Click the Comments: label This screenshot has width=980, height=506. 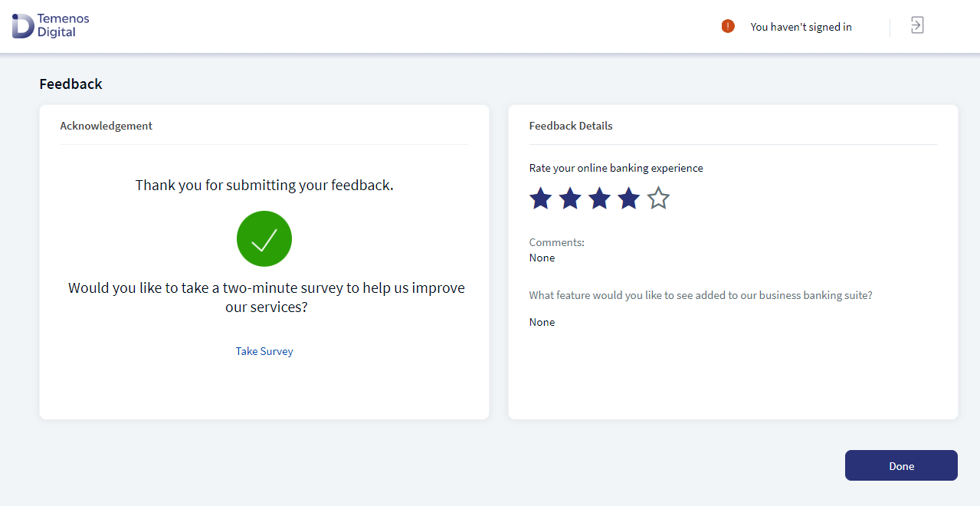[x=557, y=242]
